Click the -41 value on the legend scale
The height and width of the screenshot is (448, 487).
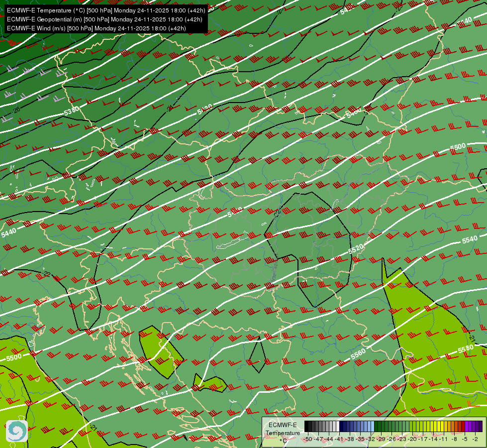click(339, 439)
